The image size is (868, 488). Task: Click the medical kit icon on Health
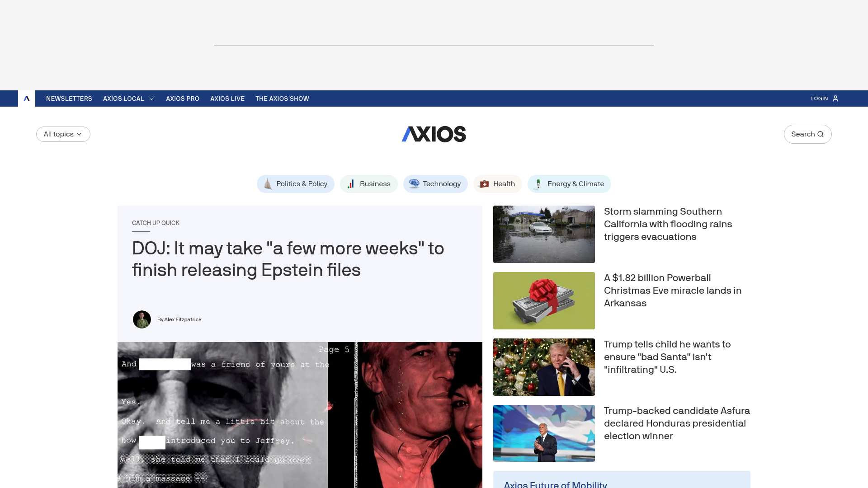484,184
